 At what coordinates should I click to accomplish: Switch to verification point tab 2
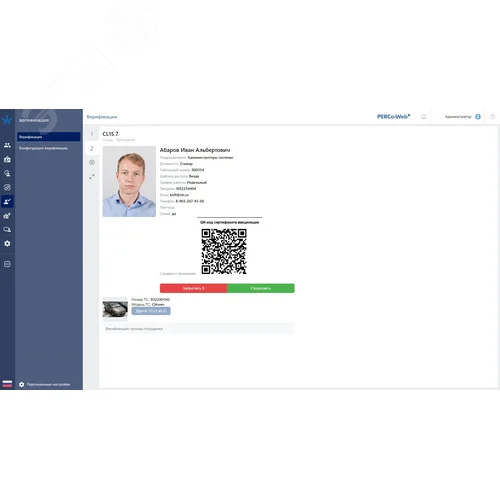coord(92,148)
